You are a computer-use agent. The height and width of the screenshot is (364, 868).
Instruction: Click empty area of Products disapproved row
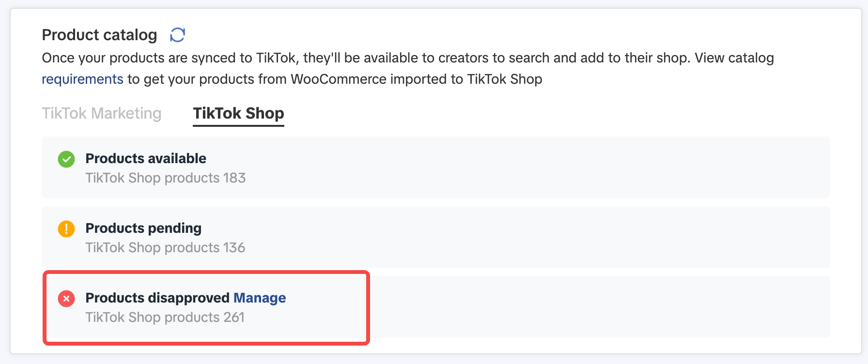581,307
